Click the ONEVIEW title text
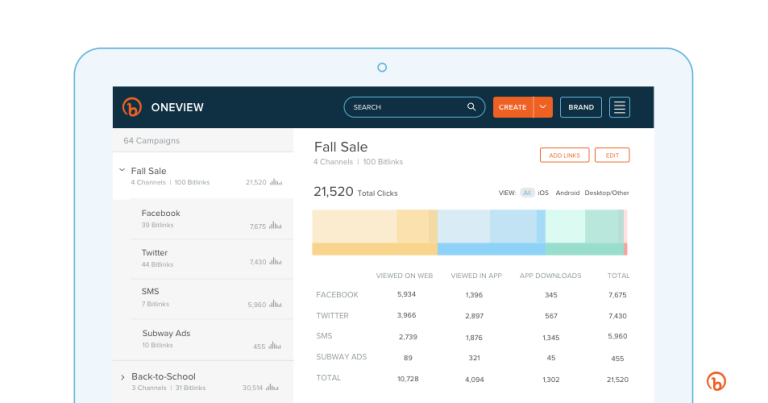Viewport: 768px width, 403px height. click(177, 107)
